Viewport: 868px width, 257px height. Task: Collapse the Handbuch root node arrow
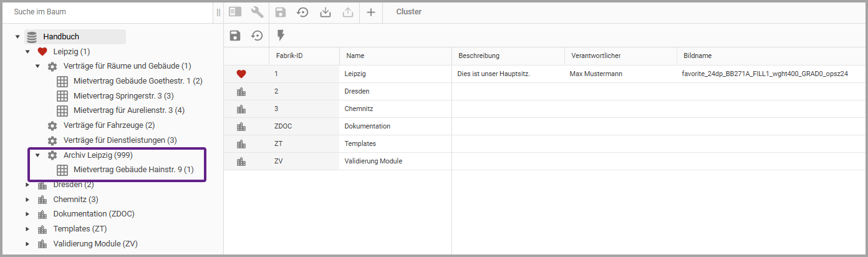coord(17,37)
